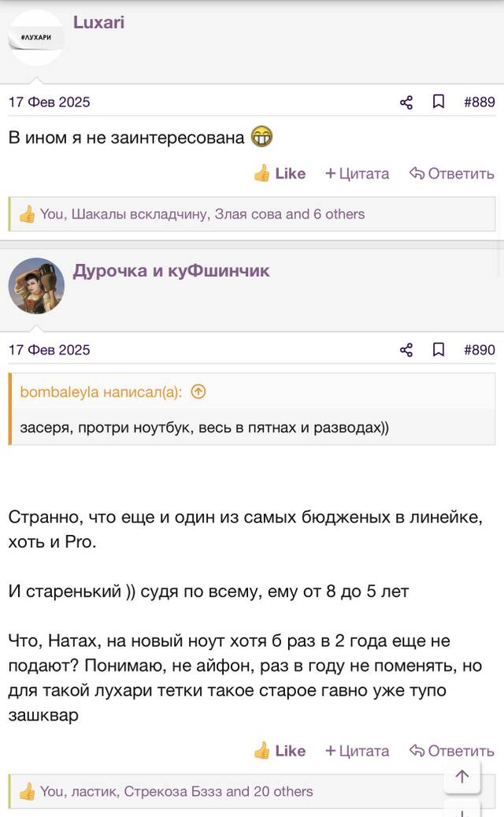Open Дурочка и куФшинчик username link
Screen dimensions: 504x817
[x=172, y=271]
